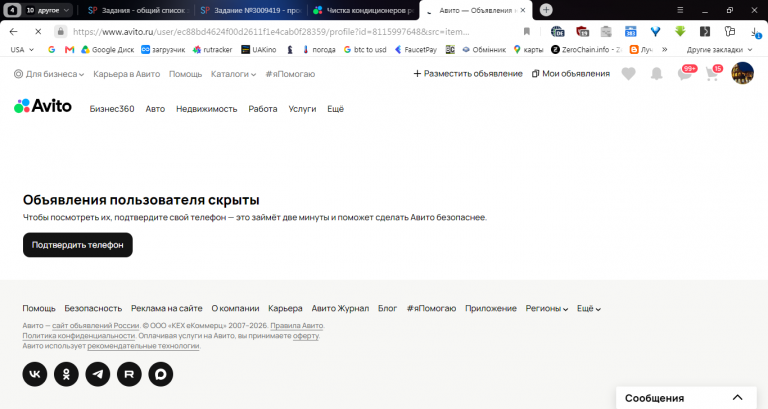Screen dimensions: 768x409
Task: Open the Google Диск bookmark
Action: 107,49
